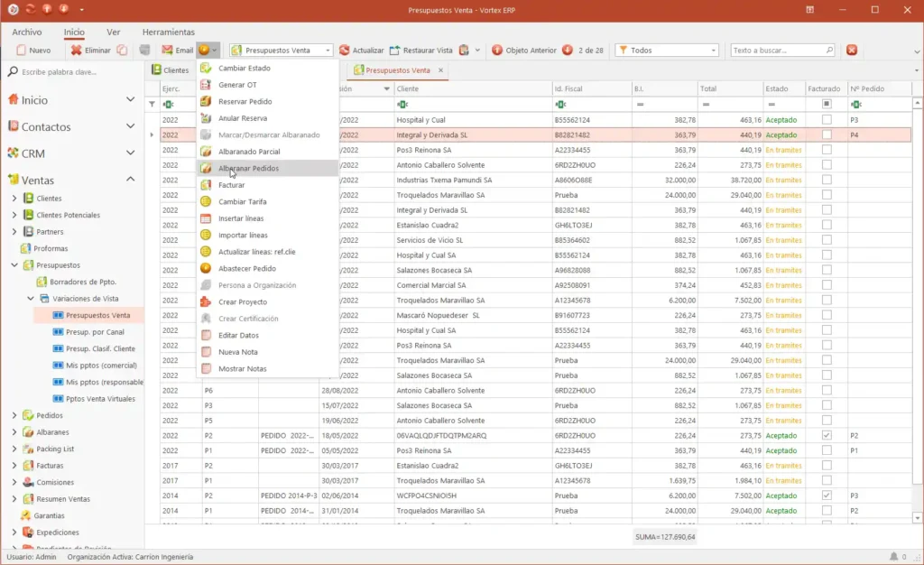
Task: Click the Generar OT icon in menu
Action: point(206,85)
